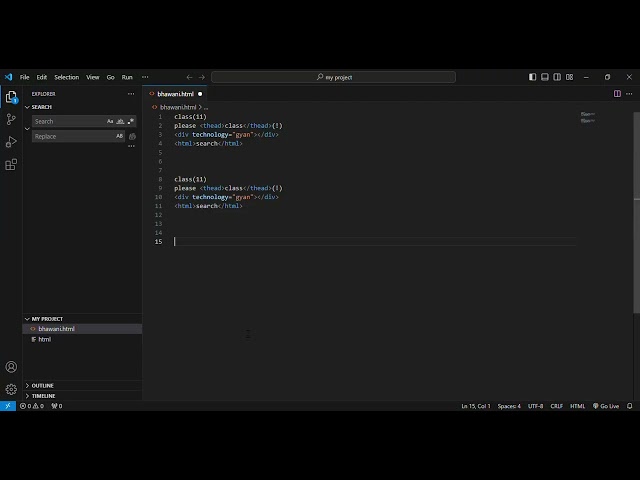
Task: Change line ending via CRLF
Action: (556, 406)
